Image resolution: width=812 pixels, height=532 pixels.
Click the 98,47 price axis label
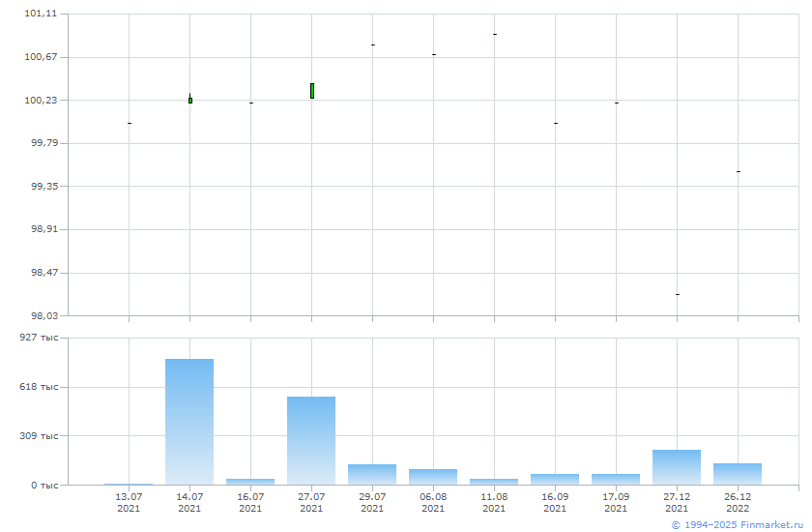point(44,273)
